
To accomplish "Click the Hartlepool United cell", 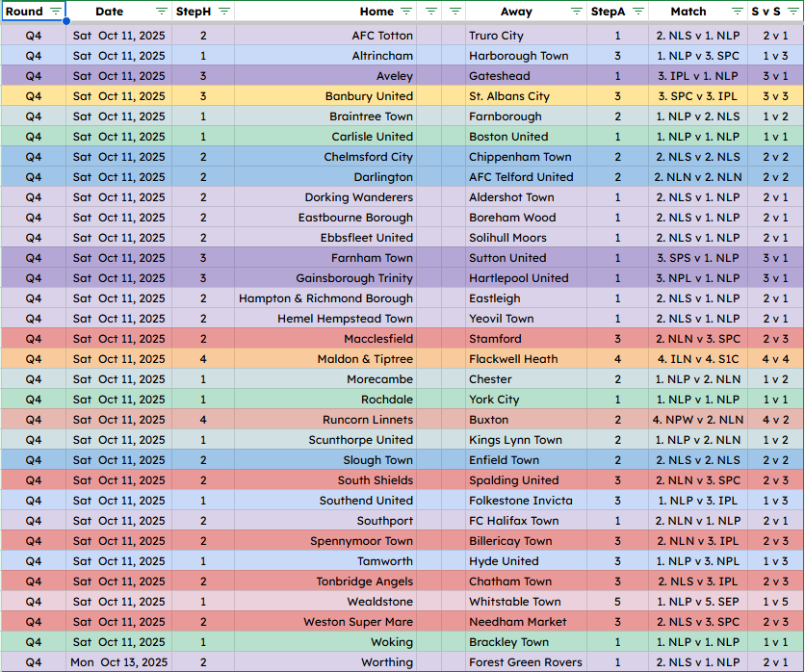I will point(526,278).
